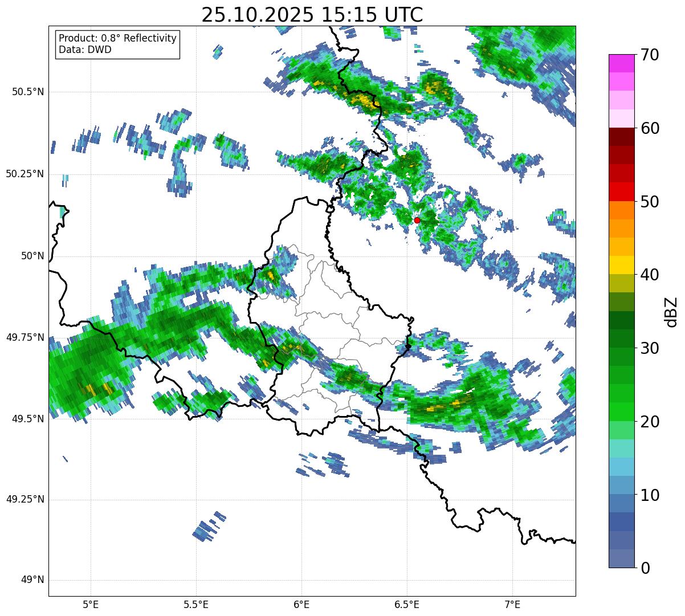Click the latitude label '49.75°N'
685x616 pixels.
pyautogui.click(x=25, y=337)
